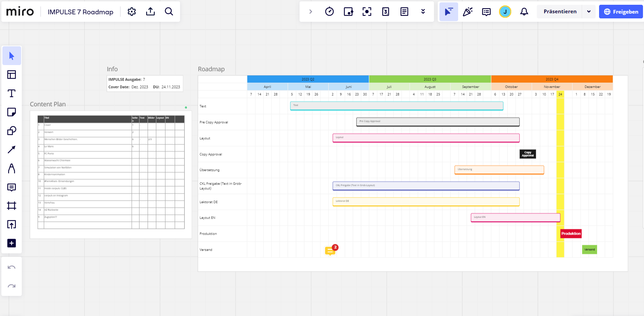
Task: Expand the Präsentieren dropdown arrow
Action: 589,12
